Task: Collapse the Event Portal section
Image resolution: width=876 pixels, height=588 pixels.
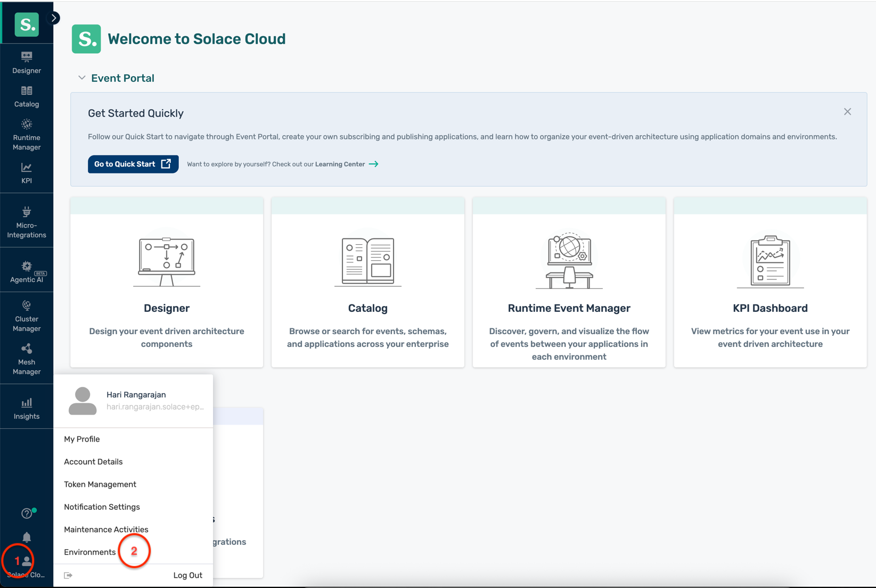Action: (x=81, y=78)
